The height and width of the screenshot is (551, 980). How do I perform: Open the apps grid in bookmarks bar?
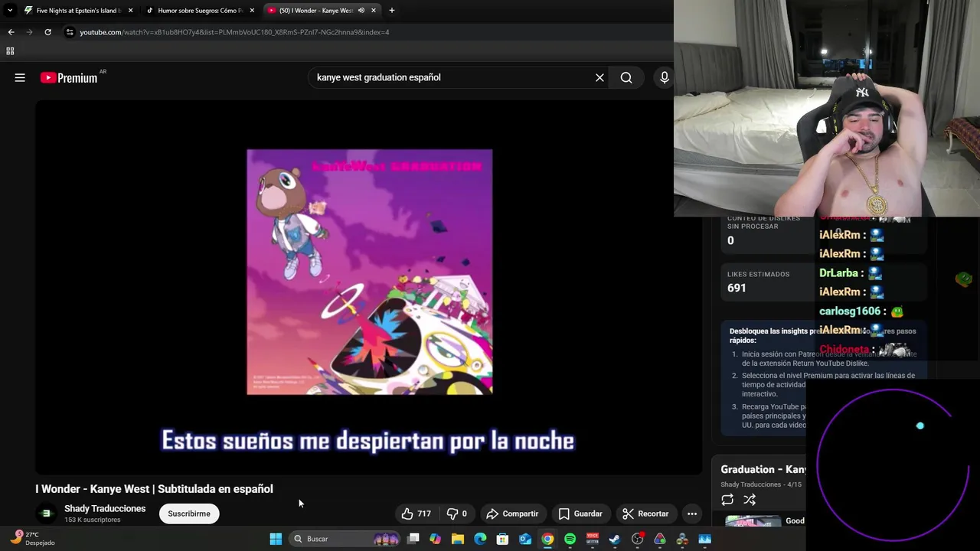[10, 51]
